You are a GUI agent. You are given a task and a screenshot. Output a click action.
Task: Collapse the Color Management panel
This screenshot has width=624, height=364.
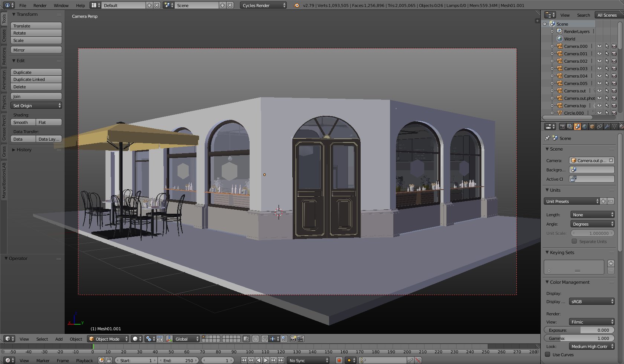coord(547,282)
